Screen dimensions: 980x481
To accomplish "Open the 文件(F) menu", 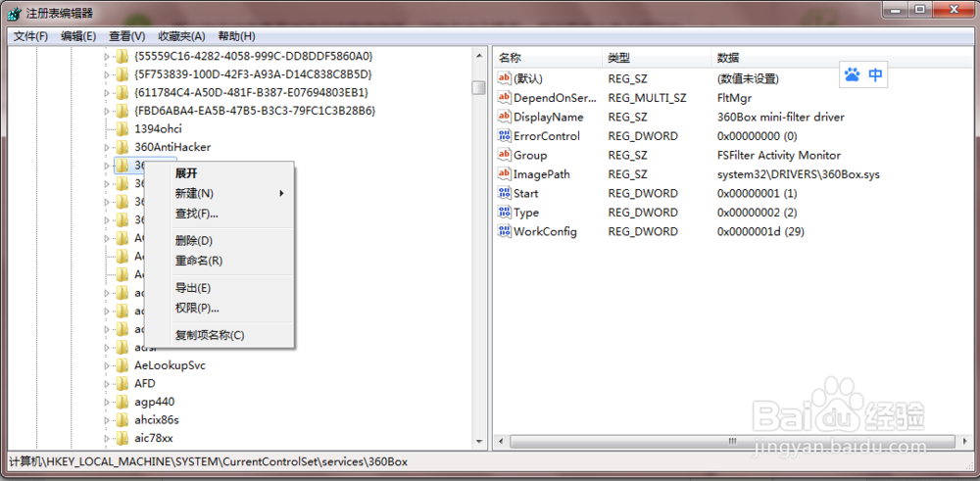I will click(x=30, y=36).
